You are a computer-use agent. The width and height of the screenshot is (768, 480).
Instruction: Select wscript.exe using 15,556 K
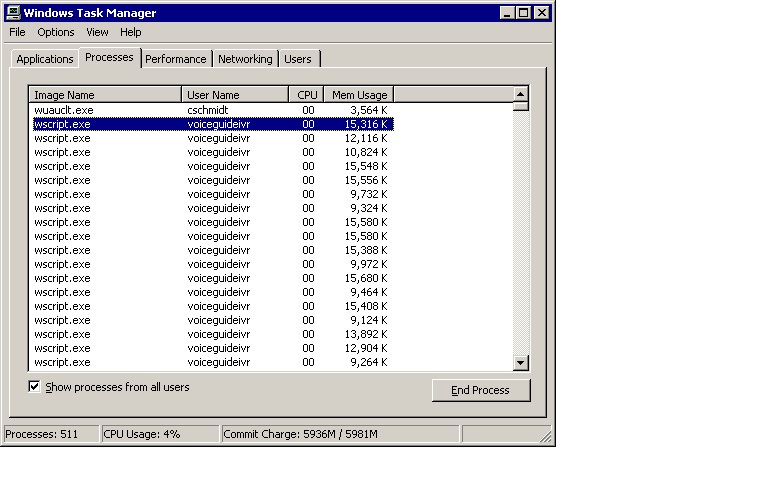coord(213,180)
